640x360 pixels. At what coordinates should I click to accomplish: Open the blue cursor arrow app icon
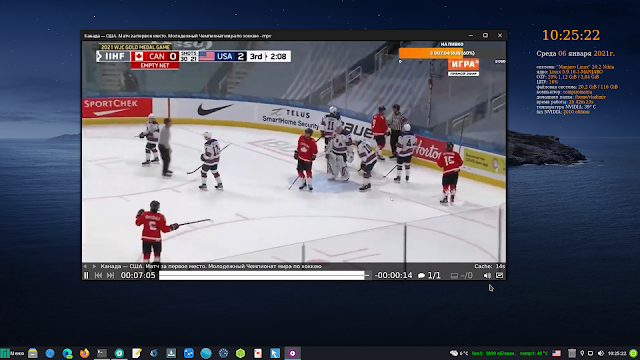click(x=275, y=353)
